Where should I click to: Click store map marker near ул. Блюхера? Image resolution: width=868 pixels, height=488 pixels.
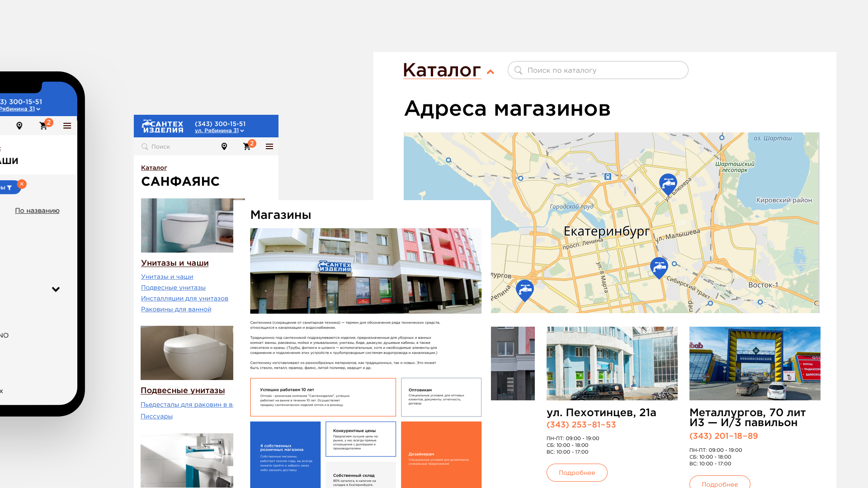click(x=668, y=184)
